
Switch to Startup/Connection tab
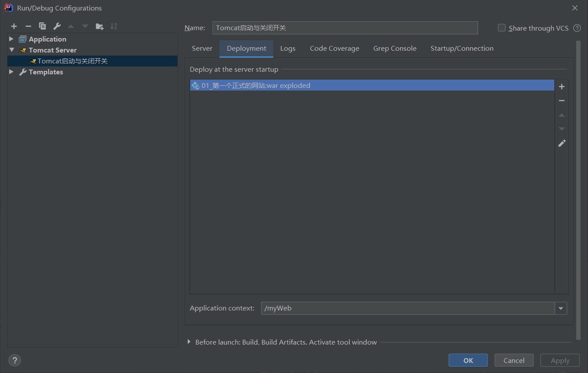click(x=462, y=49)
